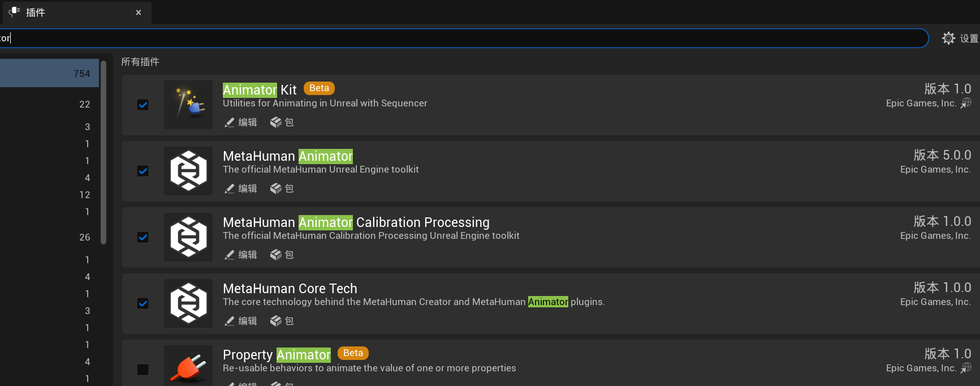
Task: Click "The official MetaHuman Unreal Engine toolkit" description
Action: tap(321, 169)
